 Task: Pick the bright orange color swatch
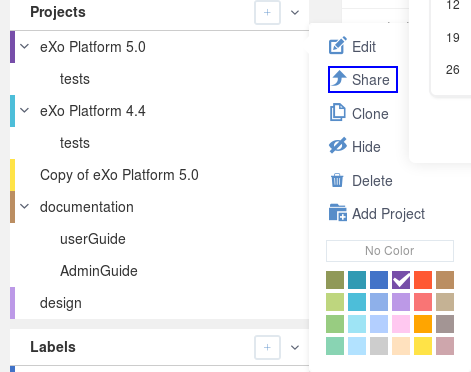click(x=423, y=324)
